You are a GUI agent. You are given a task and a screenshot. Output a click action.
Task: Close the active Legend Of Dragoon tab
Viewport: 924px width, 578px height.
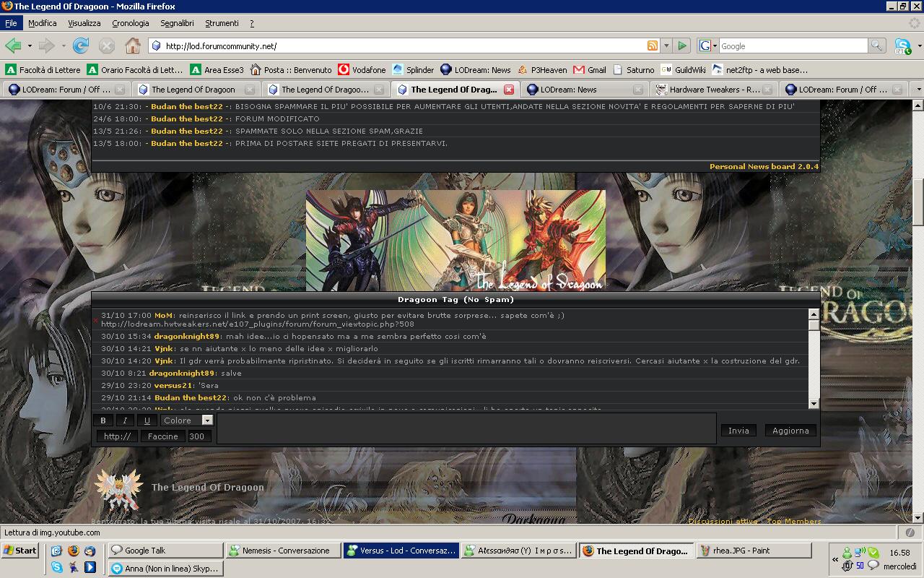coord(509,90)
